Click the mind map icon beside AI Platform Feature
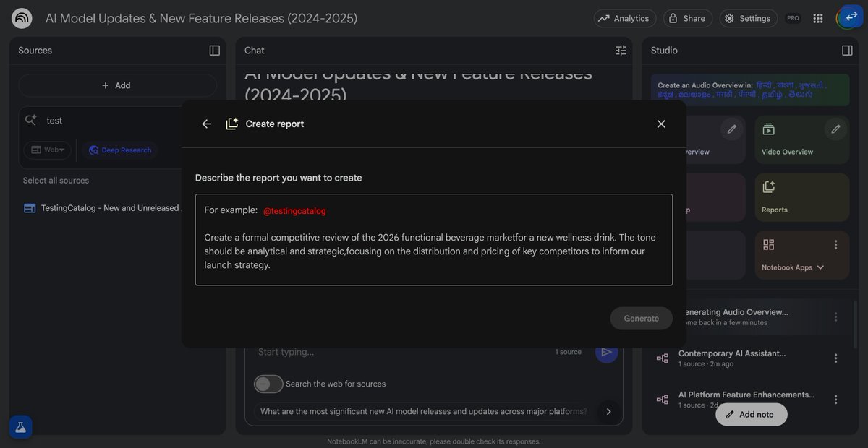The image size is (868, 448). pyautogui.click(x=662, y=400)
